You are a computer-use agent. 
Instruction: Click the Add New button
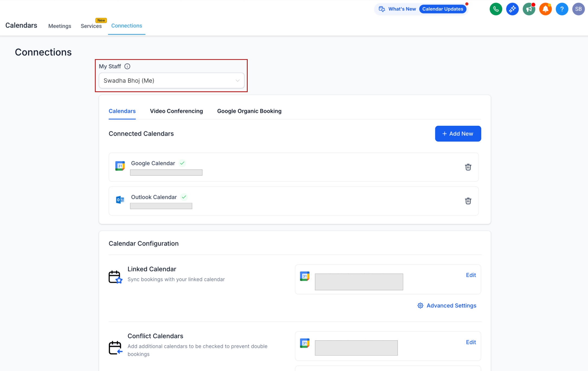(x=458, y=134)
